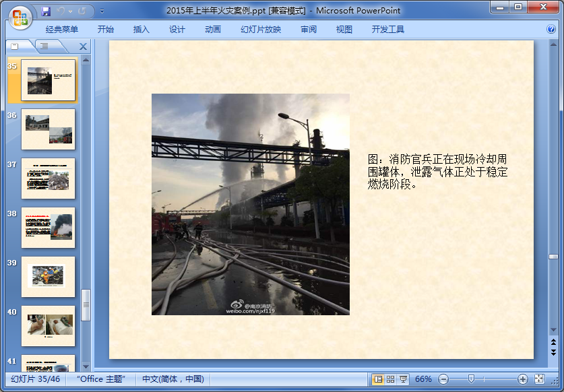Zoom out with the minus button

pos(443,379)
